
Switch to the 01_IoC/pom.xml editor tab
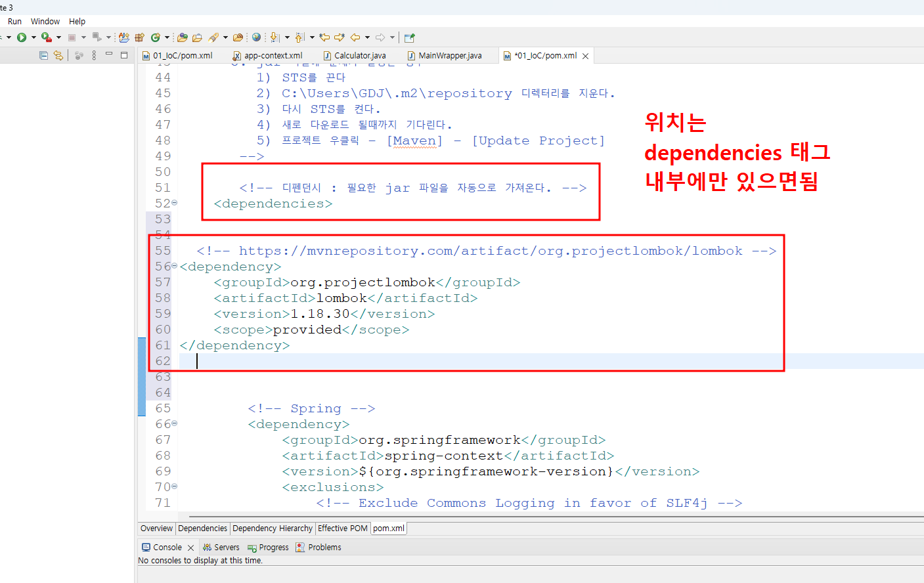coord(177,56)
